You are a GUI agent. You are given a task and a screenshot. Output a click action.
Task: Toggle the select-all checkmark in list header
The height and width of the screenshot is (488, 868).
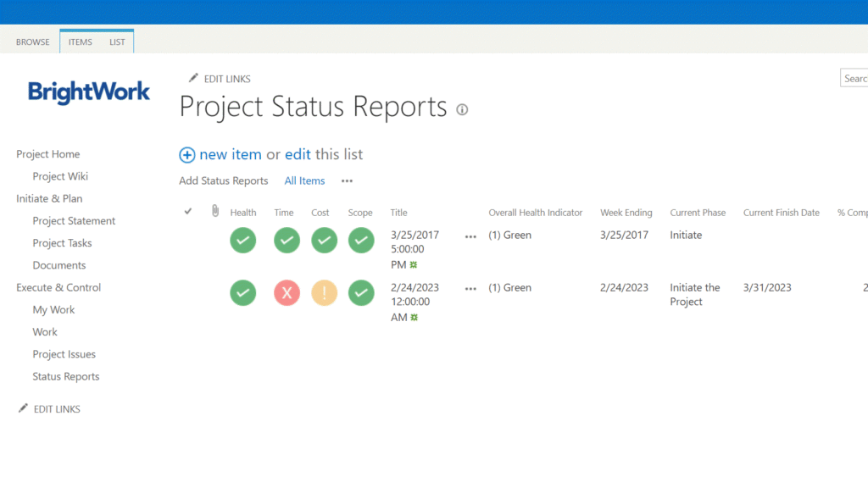pyautogui.click(x=188, y=212)
